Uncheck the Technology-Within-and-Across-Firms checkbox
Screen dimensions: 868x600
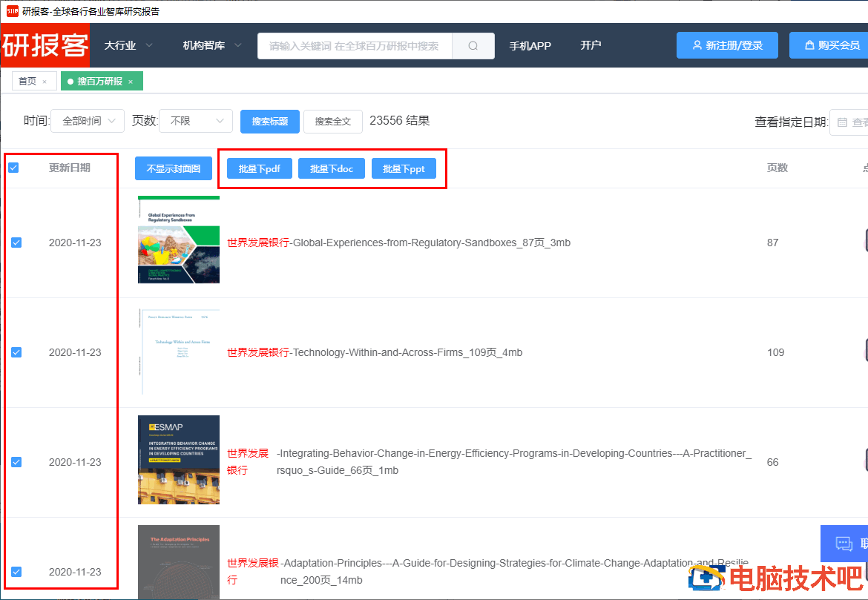point(16,352)
